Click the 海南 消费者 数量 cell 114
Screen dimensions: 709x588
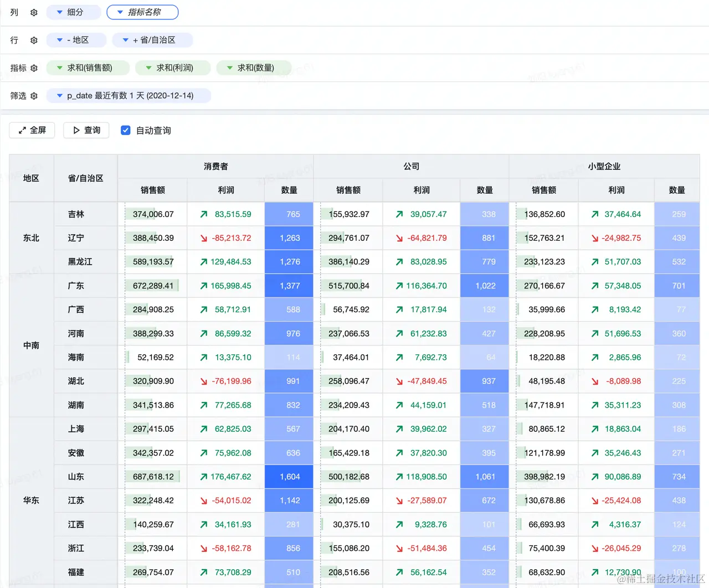pos(289,357)
